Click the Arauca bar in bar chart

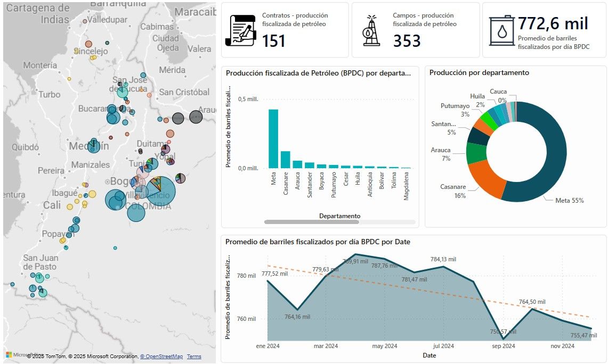297,164
